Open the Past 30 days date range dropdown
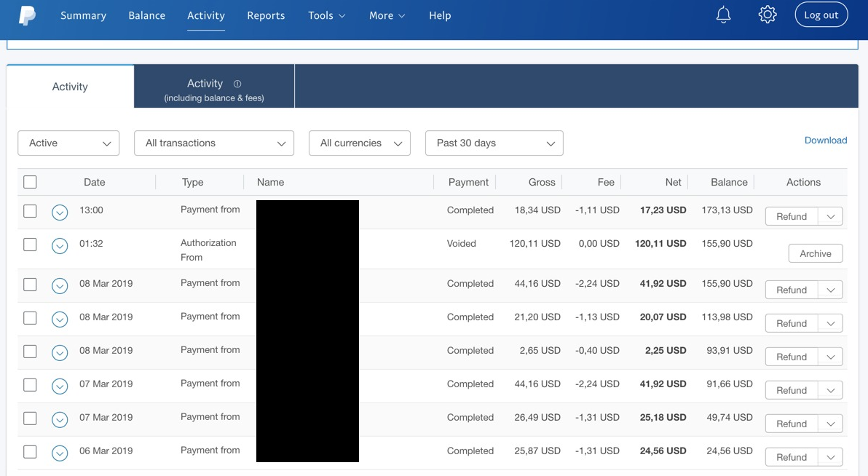 (494, 143)
